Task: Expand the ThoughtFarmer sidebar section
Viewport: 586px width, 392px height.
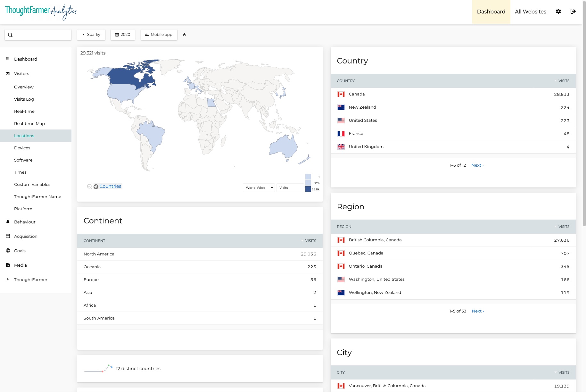Action: tap(31, 279)
